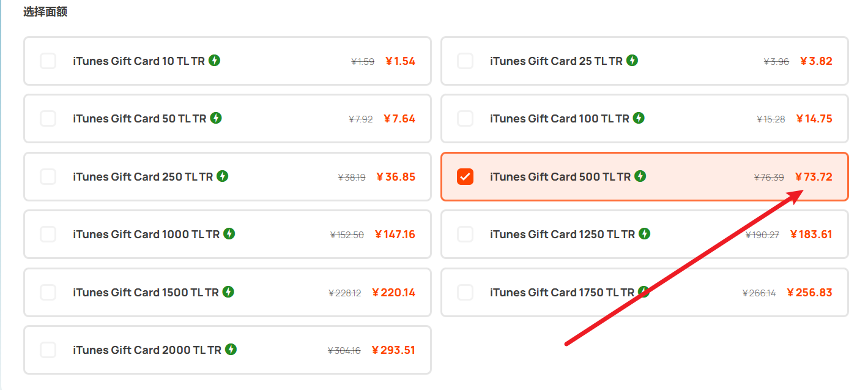868x390 pixels.
Task: Click the instant-delivery icon on 500 TL card
Action: 640,176
